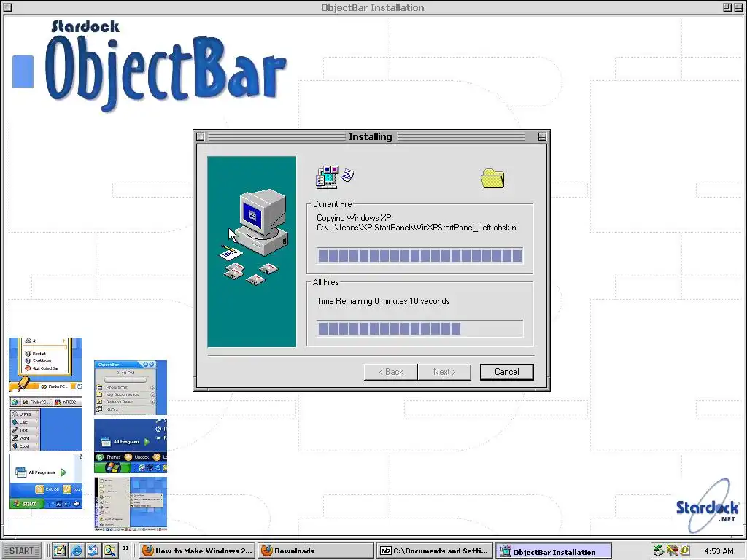The width and height of the screenshot is (747, 560).
Task: Click the Current File progress bar
Action: (419, 256)
